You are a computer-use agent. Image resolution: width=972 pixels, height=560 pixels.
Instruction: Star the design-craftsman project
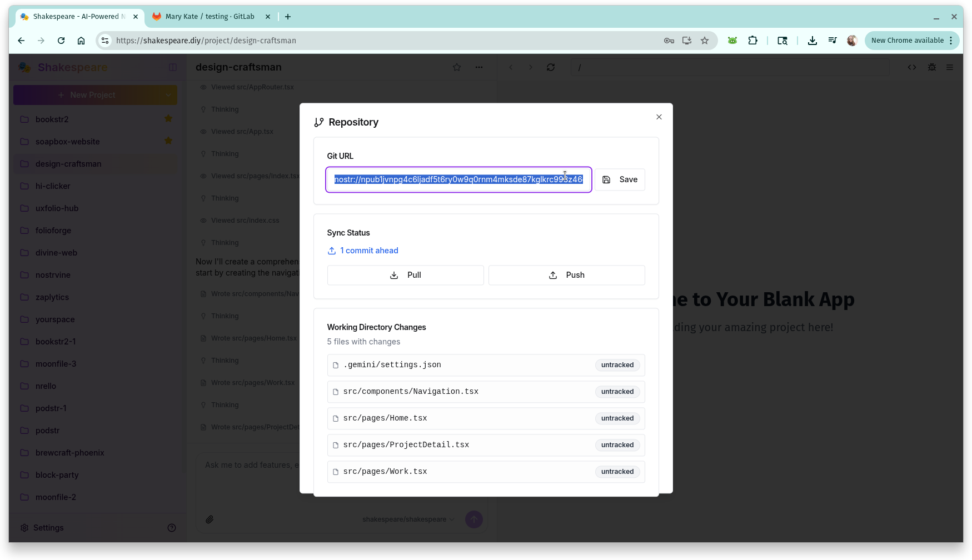tap(457, 67)
